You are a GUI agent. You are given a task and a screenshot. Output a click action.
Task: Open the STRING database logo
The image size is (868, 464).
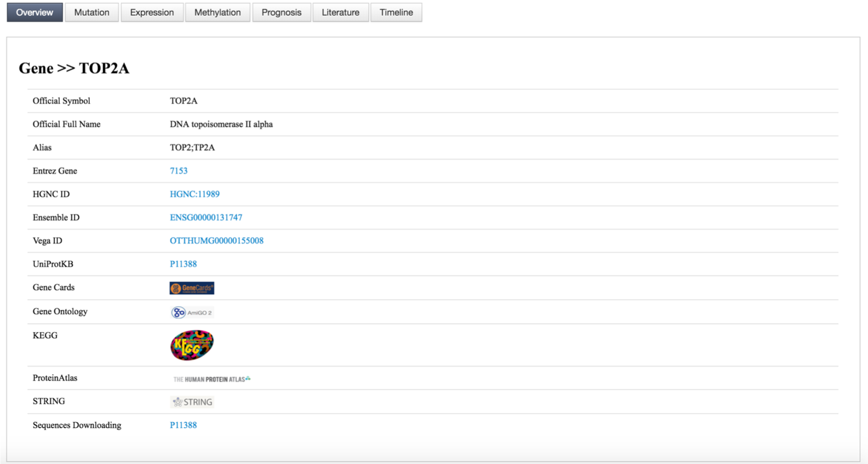[x=192, y=402]
